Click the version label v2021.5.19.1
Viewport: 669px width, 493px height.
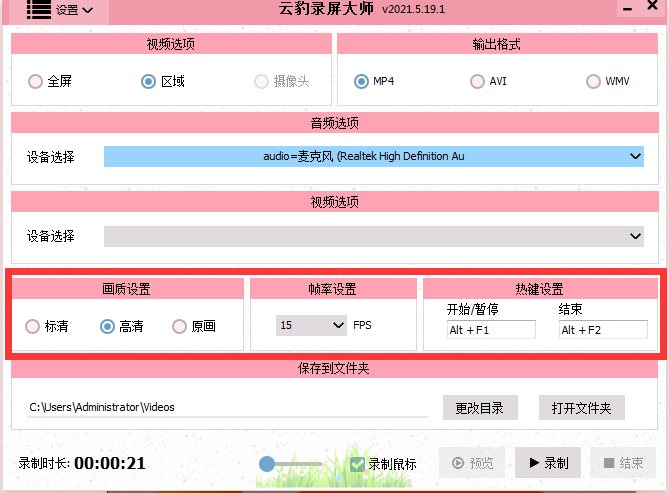413,9
